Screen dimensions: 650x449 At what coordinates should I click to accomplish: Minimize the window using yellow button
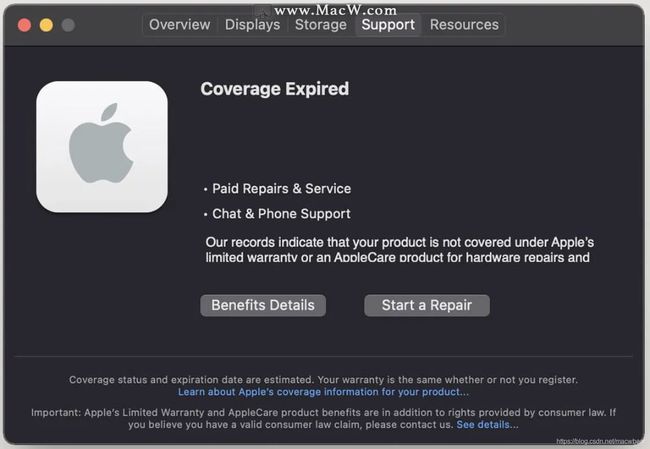click(x=46, y=25)
